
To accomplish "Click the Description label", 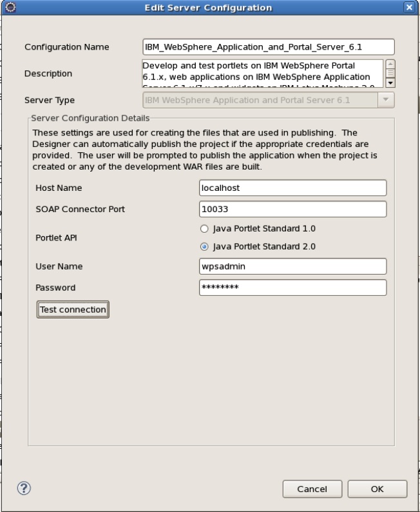I will pyautogui.click(x=48, y=74).
